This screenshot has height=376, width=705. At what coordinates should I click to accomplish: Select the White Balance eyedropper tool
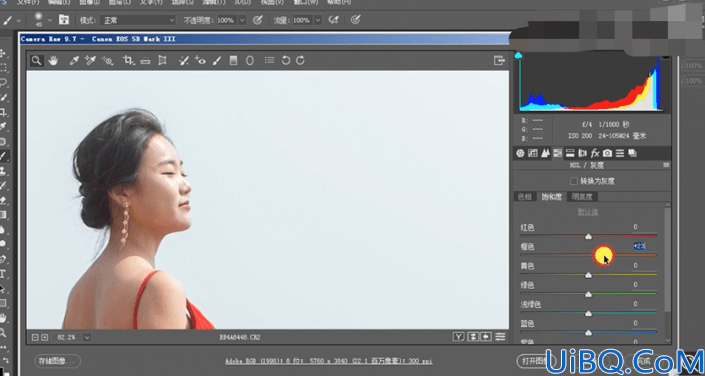(74, 61)
